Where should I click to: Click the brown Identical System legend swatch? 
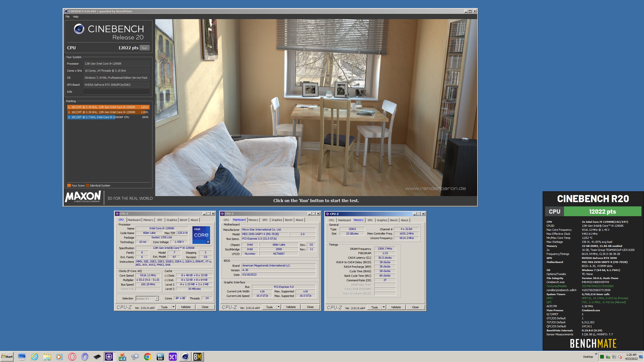[x=88, y=186]
